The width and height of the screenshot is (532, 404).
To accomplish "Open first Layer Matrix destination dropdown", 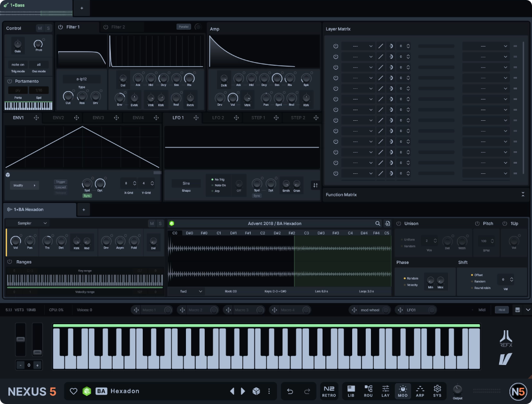I will point(486,46).
